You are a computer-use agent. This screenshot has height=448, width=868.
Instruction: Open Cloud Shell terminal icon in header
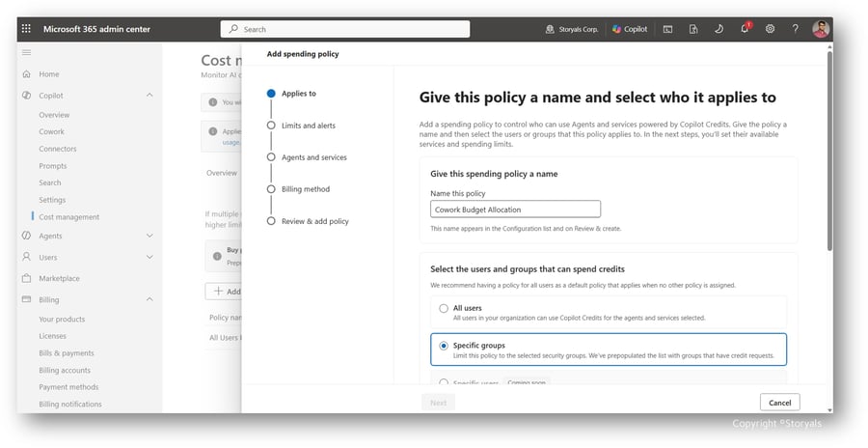667,29
